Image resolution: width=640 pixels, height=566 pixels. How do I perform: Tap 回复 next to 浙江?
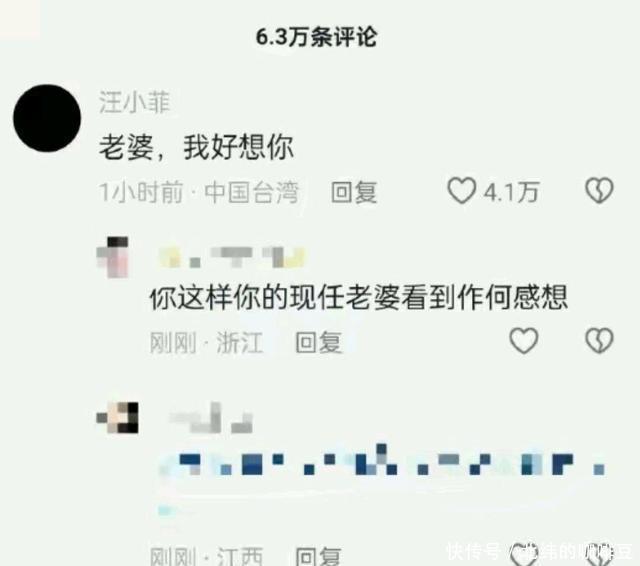point(318,342)
